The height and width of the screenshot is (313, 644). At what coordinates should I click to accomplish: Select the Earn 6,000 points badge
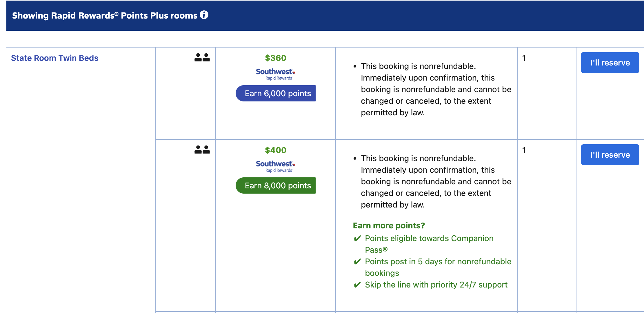[276, 93]
